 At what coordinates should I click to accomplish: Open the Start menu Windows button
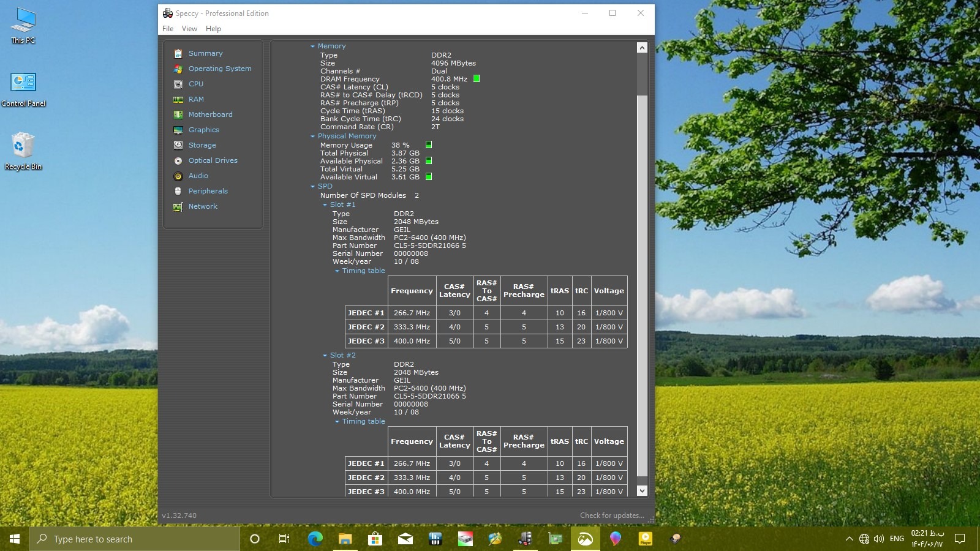[15, 539]
